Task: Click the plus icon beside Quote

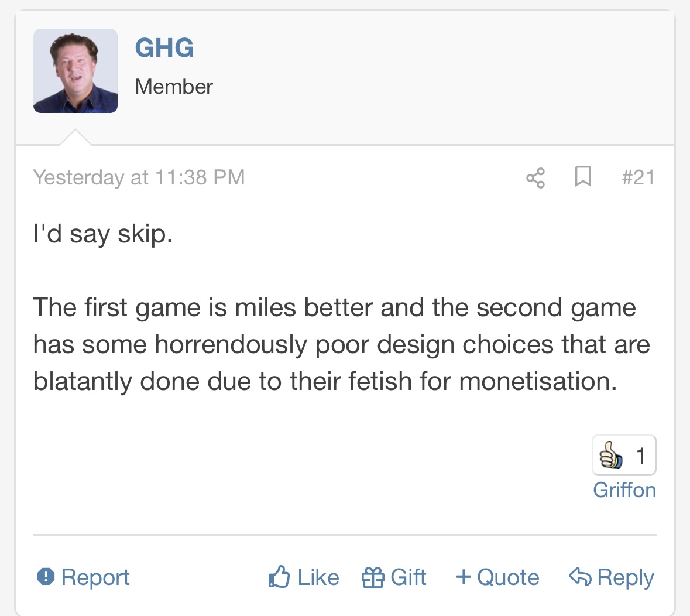Action: pos(464,576)
